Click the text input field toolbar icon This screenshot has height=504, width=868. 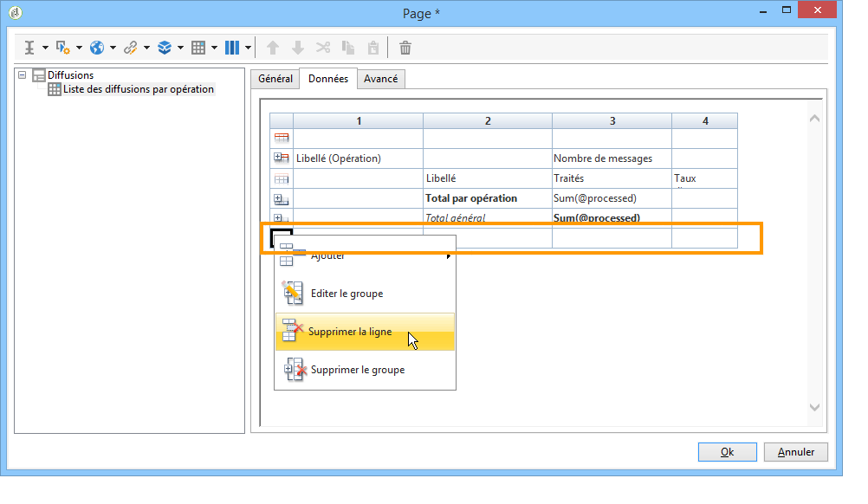tap(29, 48)
